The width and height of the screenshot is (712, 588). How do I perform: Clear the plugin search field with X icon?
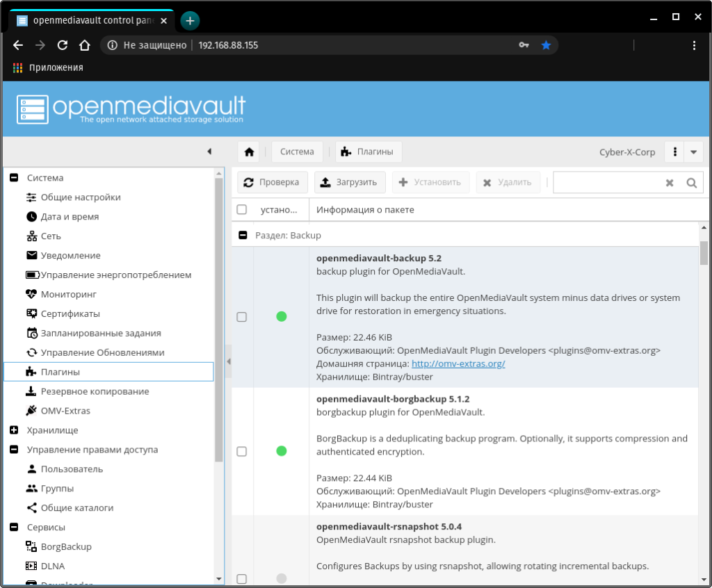[670, 183]
